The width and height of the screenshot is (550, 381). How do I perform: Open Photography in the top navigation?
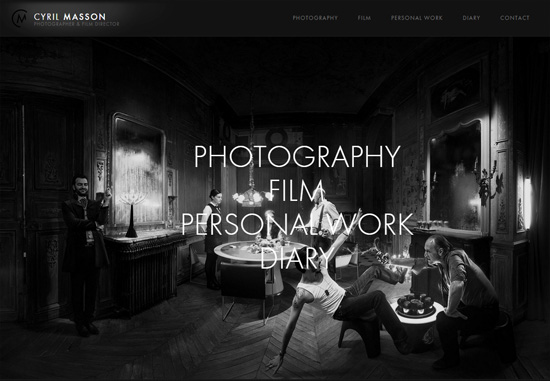click(x=315, y=18)
